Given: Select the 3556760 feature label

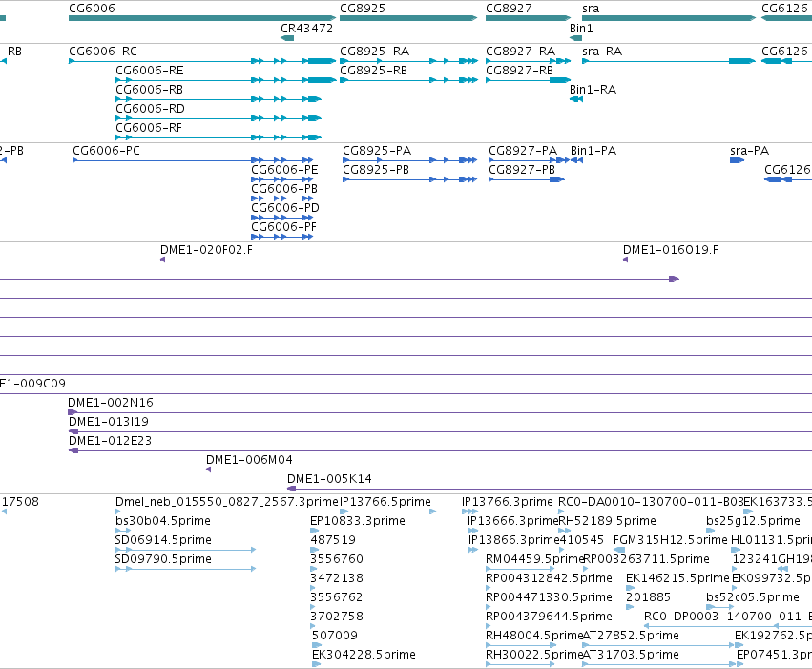Looking at the screenshot, I should [337, 560].
